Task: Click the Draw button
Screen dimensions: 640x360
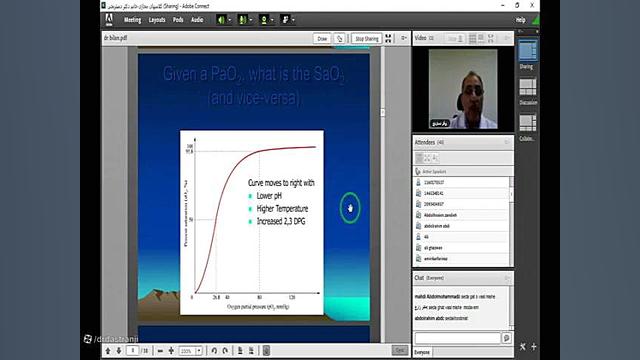Action: point(322,38)
